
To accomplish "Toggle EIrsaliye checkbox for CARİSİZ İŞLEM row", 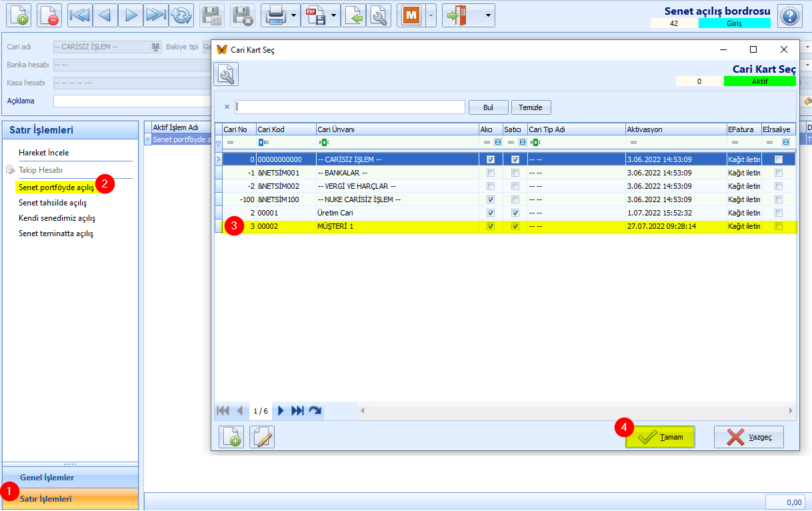I will tap(778, 159).
